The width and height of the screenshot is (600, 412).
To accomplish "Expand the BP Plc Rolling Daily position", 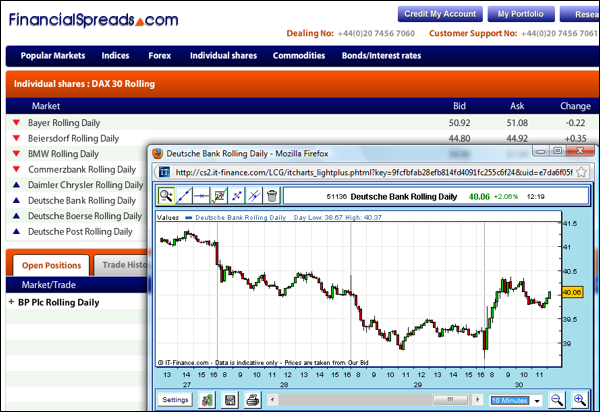I will 11,302.
